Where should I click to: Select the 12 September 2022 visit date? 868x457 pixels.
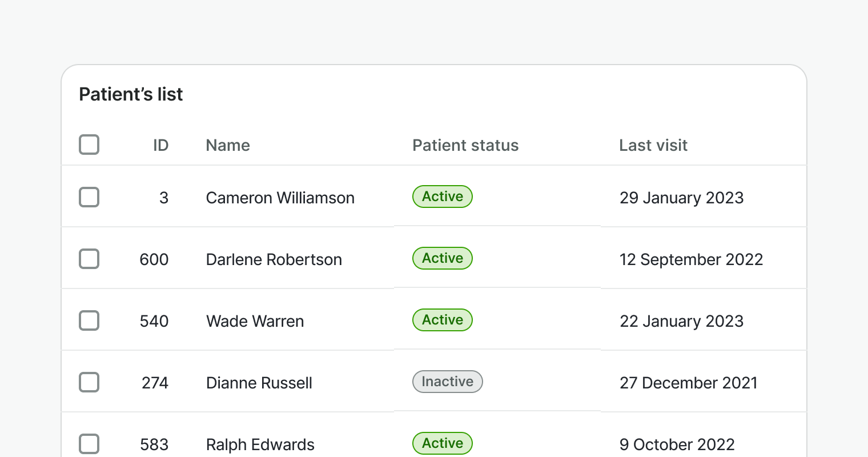coord(691,259)
